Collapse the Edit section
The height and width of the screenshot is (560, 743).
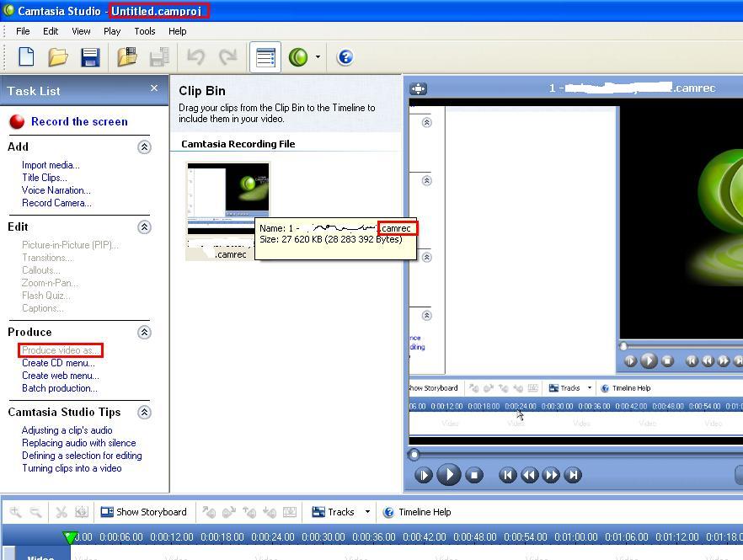click(145, 227)
